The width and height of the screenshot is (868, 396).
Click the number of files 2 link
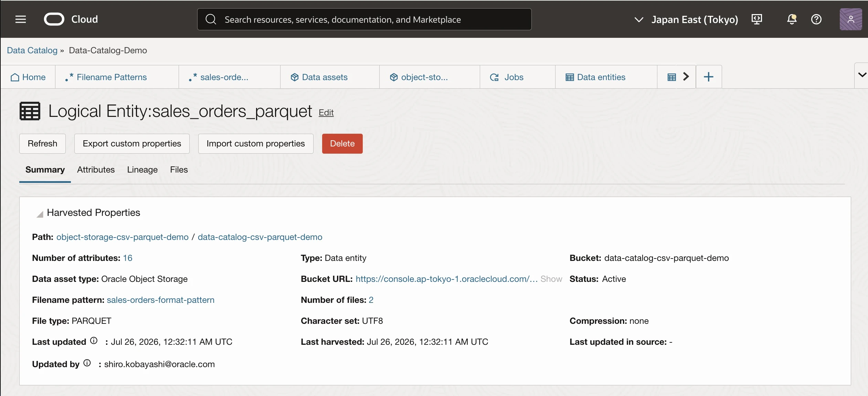(x=371, y=300)
